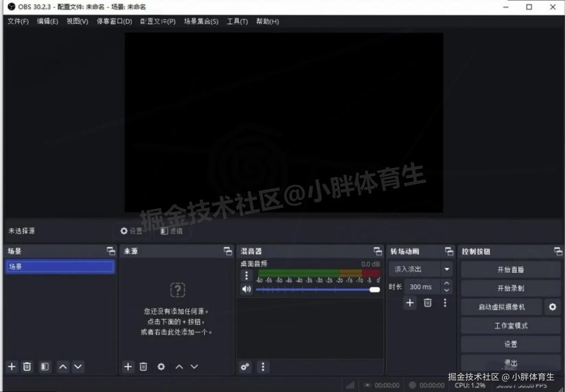Move the source up with the arrow icon
This screenshot has width=565, height=392.
click(179, 367)
